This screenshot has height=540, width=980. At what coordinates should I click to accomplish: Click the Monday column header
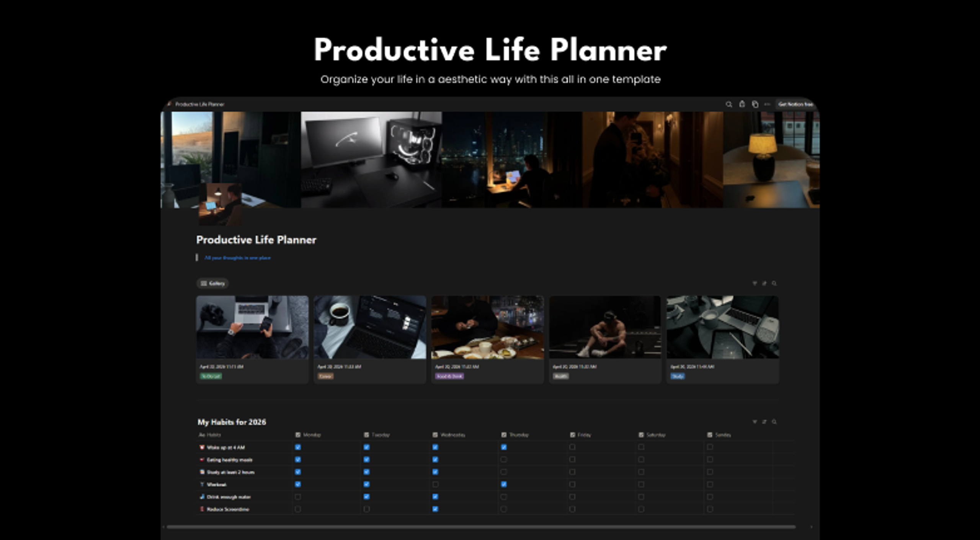(x=308, y=435)
